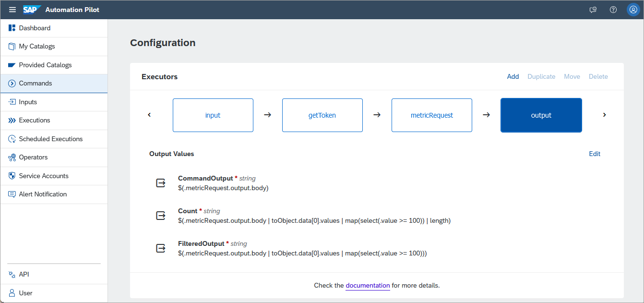644x303 pixels.
Task: Select the API menu item
Action: [x=54, y=274]
